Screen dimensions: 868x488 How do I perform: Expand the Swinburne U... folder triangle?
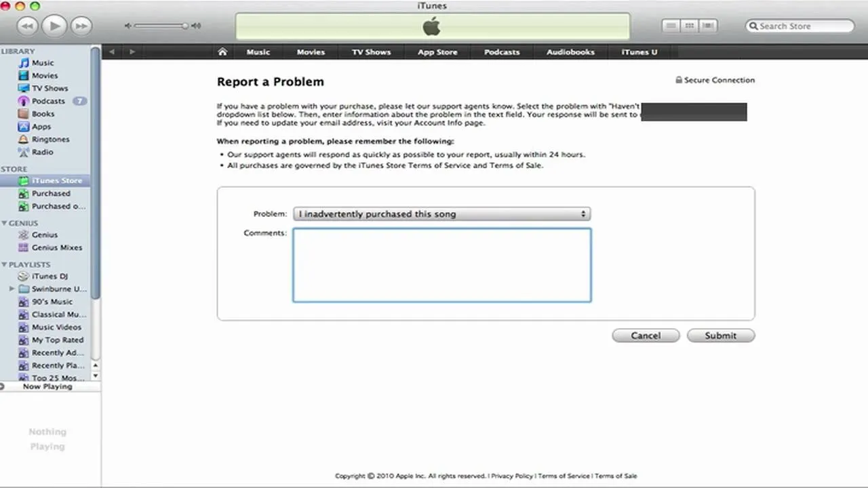click(12, 289)
